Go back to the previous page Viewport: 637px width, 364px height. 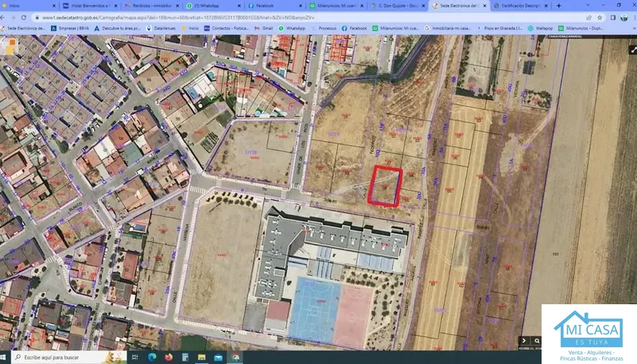pos(3,17)
